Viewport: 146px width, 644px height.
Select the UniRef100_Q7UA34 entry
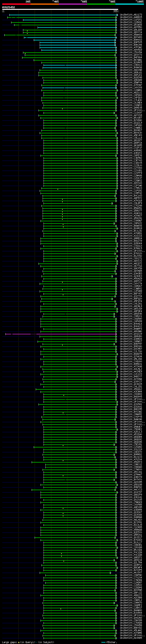131,357
